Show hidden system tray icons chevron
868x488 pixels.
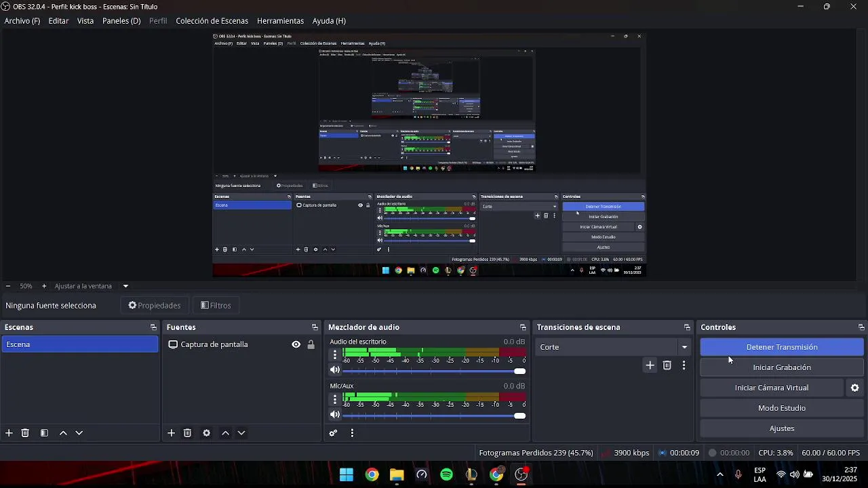coord(719,474)
